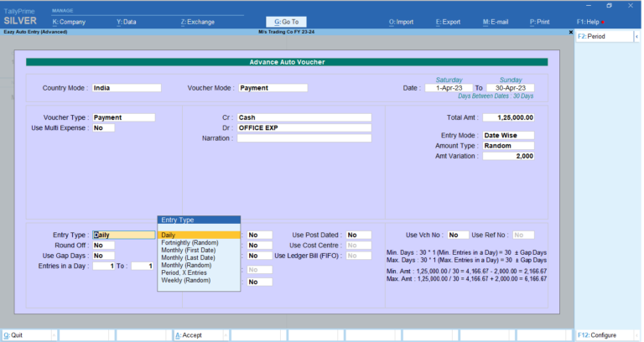Select Period, X Entries entry type
The width and height of the screenshot is (644, 342).
(x=199, y=272)
